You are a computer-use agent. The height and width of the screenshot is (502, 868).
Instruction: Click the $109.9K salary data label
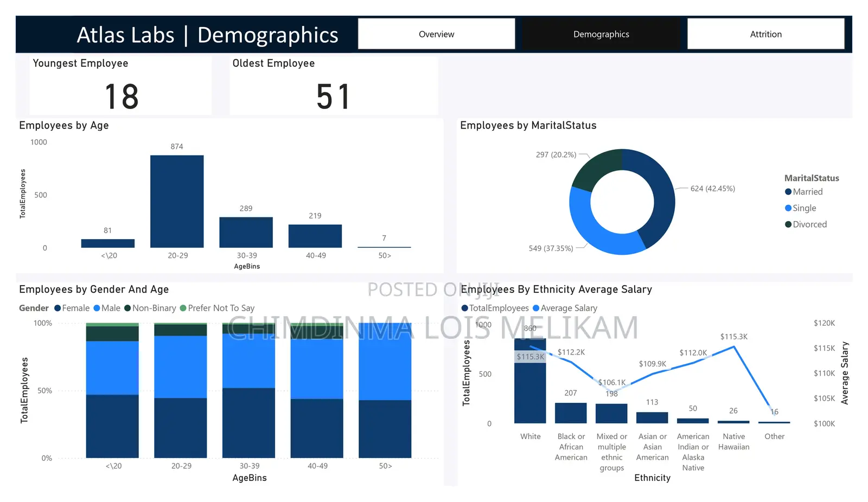click(653, 364)
